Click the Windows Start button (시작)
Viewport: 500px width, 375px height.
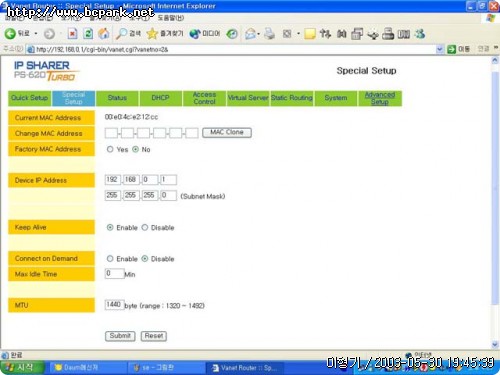[x=22, y=367]
